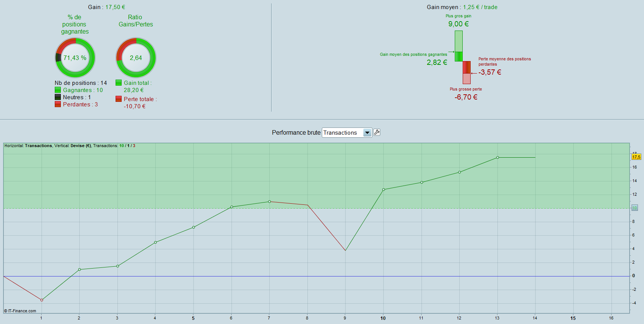The height and width of the screenshot is (324, 644).
Task: Click the IT-Finance.com copyright text
Action: coord(20,311)
